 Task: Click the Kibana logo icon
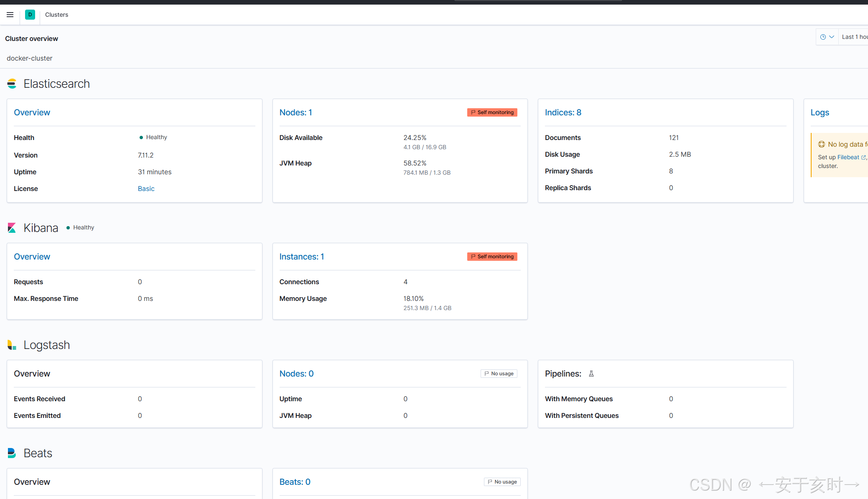coord(12,228)
